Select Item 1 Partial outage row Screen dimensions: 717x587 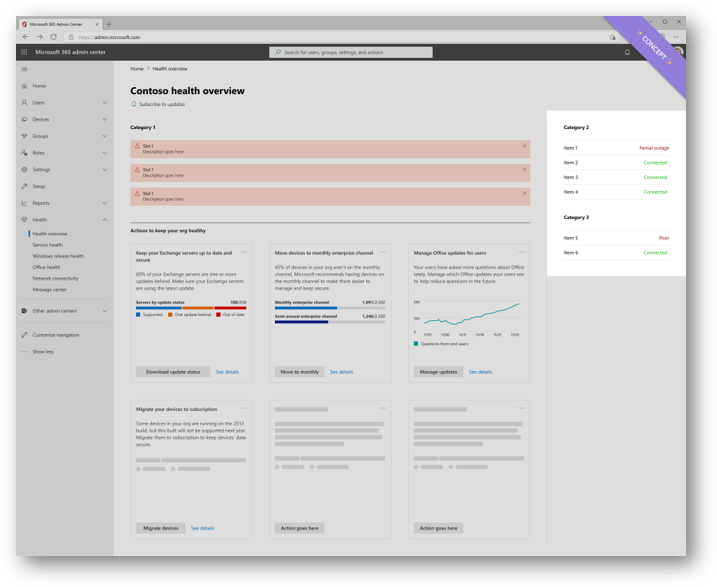(x=616, y=148)
